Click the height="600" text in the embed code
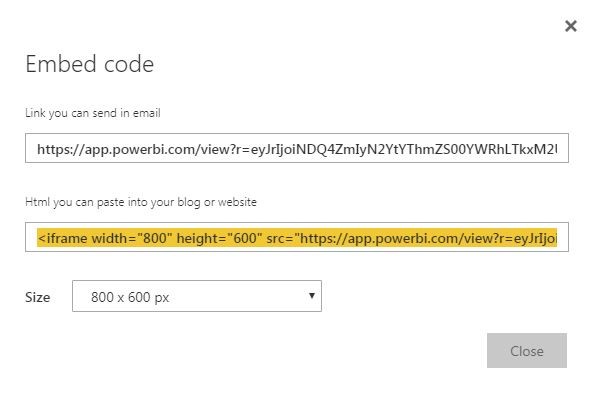The image size is (596, 399). click(219, 238)
